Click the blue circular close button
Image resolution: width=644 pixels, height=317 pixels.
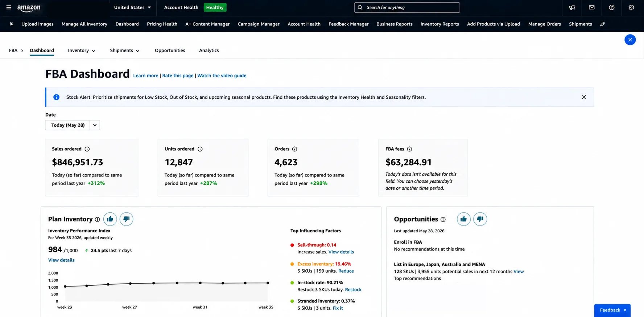click(630, 40)
